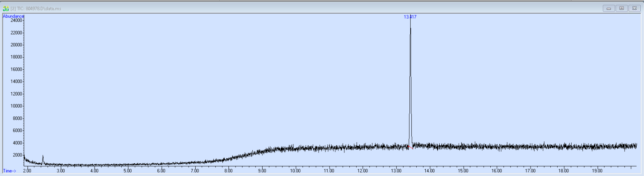Click the 8.00 time axis label
This screenshot has width=644, height=176.
coord(228,170)
